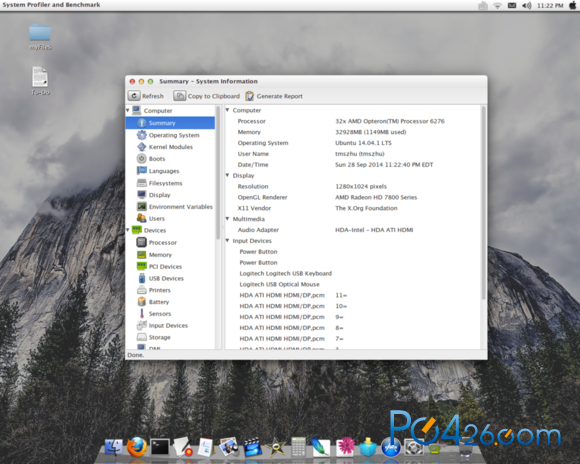Launch Firefox from the dock

pos(136,447)
